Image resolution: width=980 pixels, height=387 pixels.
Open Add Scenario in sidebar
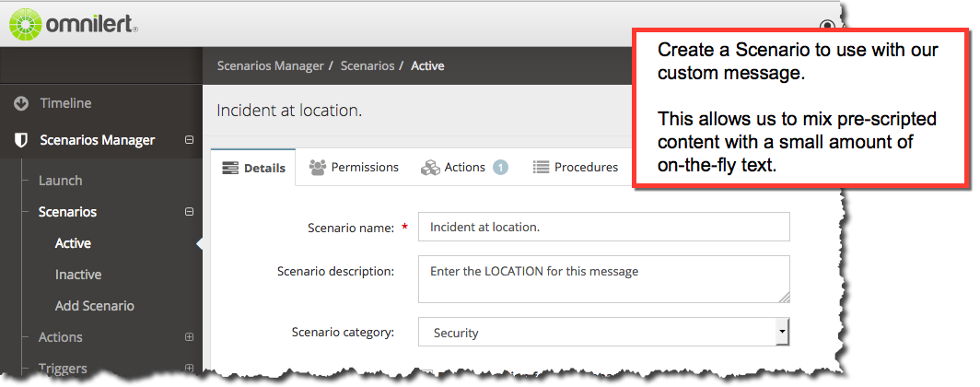pyautogui.click(x=94, y=306)
